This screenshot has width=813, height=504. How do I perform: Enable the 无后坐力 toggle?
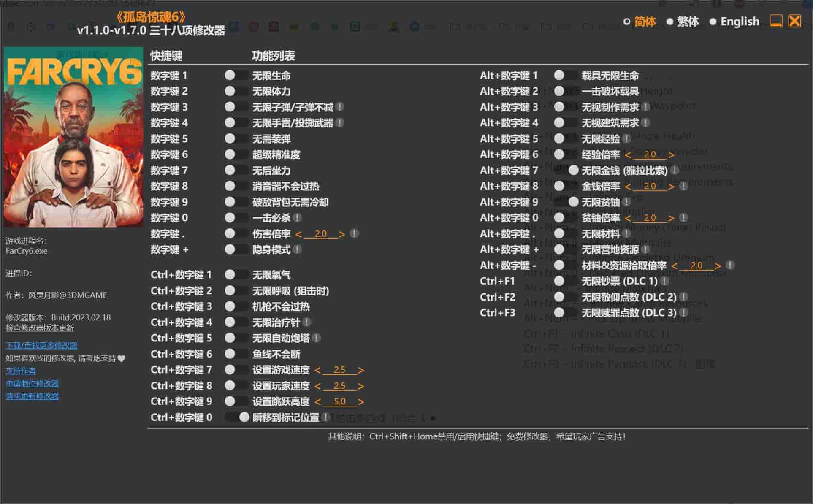click(x=236, y=171)
